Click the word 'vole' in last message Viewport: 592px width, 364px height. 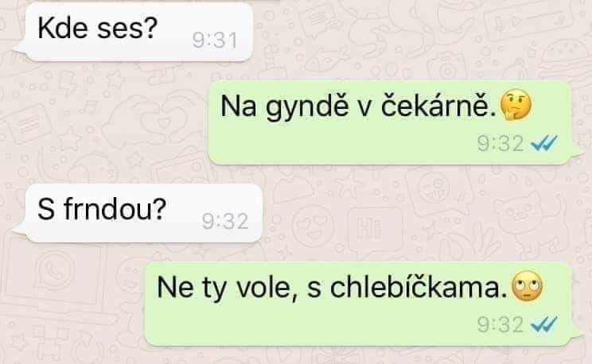tap(263, 288)
